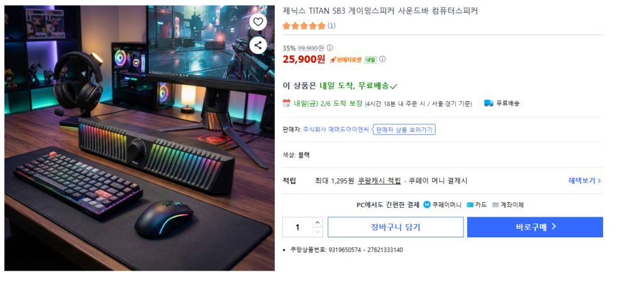Click the free shipping truck icon

(489, 103)
